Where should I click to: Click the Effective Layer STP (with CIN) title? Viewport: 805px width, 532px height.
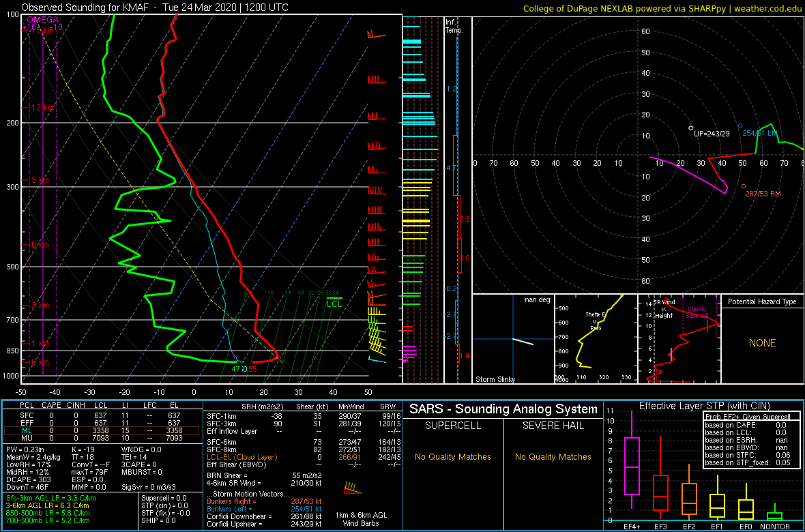[x=704, y=406]
